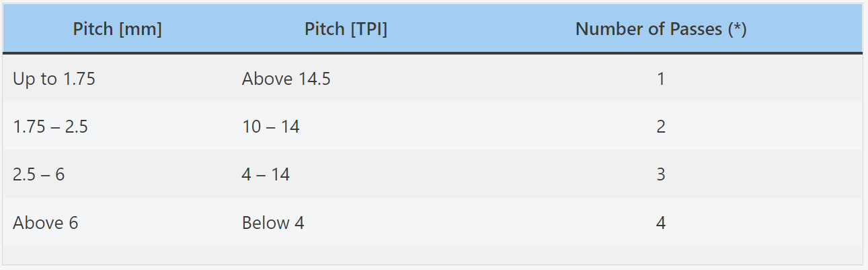The width and height of the screenshot is (868, 270).
Task: Click the passes value '3' cell
Action: [661, 174]
